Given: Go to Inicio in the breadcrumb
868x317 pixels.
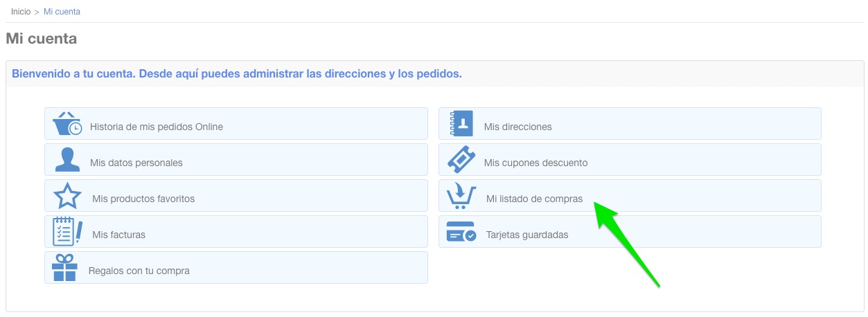Looking at the screenshot, I should tap(21, 12).
